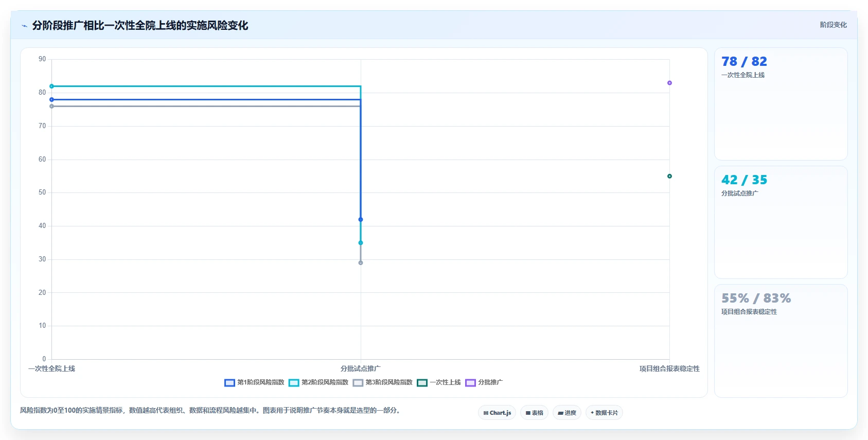This screenshot has height=440, width=868.
Task: Click the y-axis tick label 50
Action: pyautogui.click(x=42, y=192)
